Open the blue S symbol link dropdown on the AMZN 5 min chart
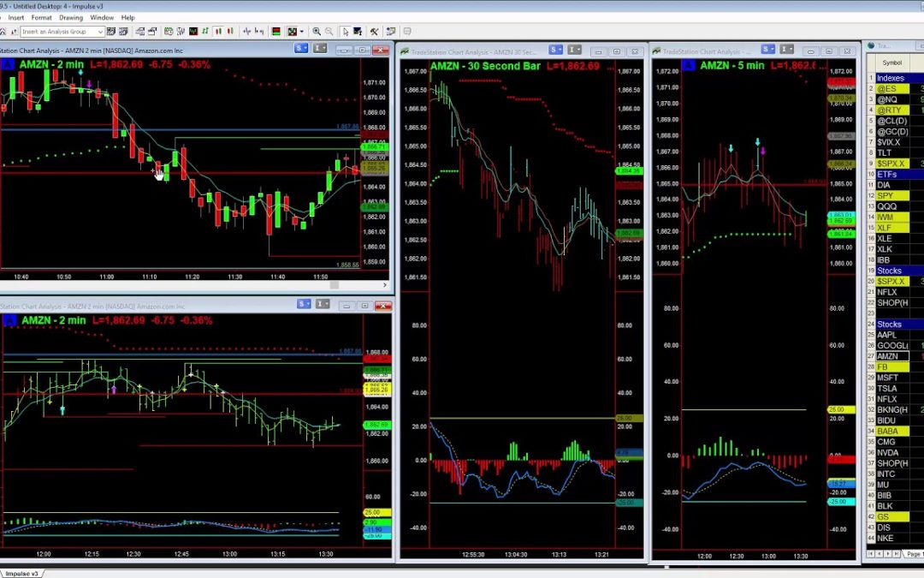Image resolution: width=924 pixels, height=578 pixels. pyautogui.click(x=767, y=49)
